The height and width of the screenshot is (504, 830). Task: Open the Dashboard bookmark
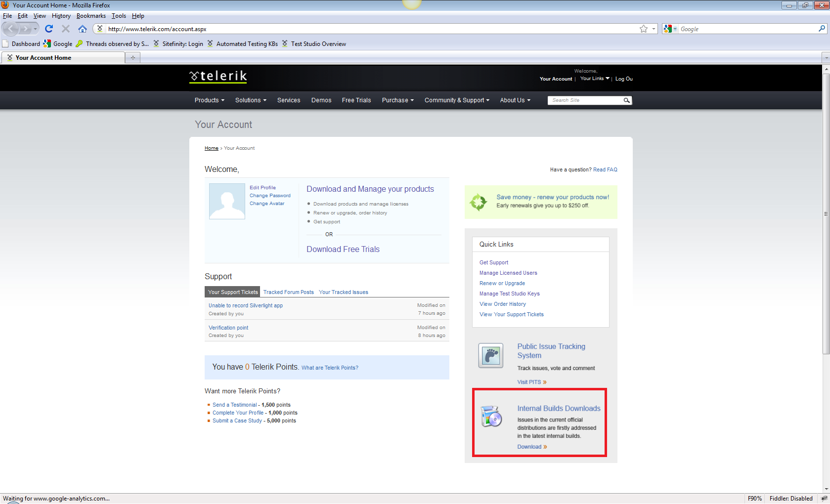tap(21, 43)
